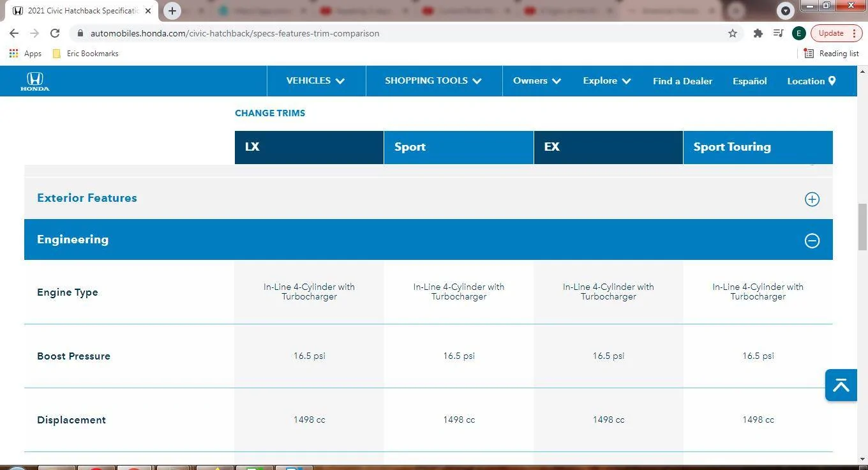Select the Sport trim header
The width and height of the screenshot is (868, 470).
(x=459, y=148)
